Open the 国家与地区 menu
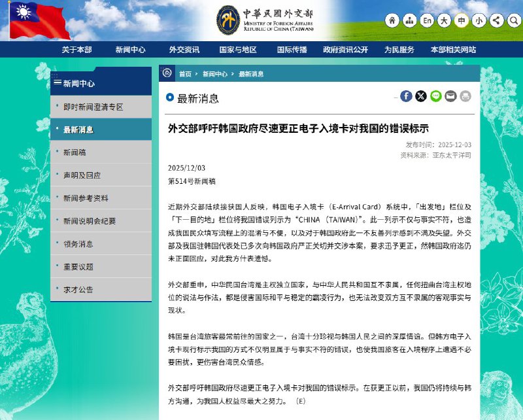The height and width of the screenshot is (420, 523). pyautogui.click(x=238, y=50)
